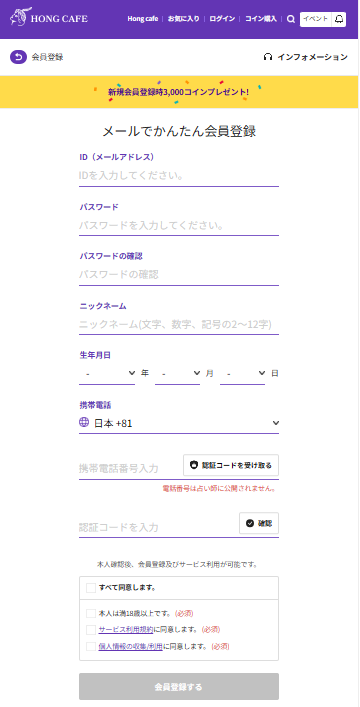Open the birth year dropdown

click(107, 373)
